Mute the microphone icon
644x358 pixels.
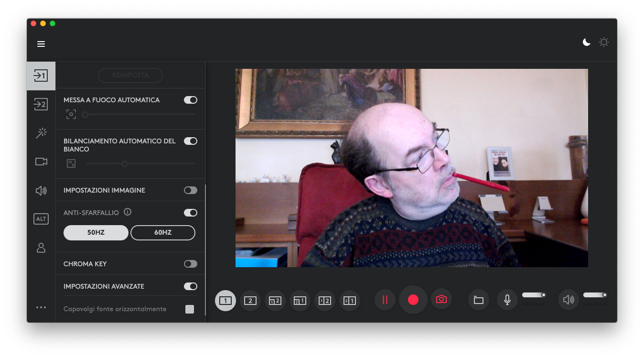tap(507, 300)
